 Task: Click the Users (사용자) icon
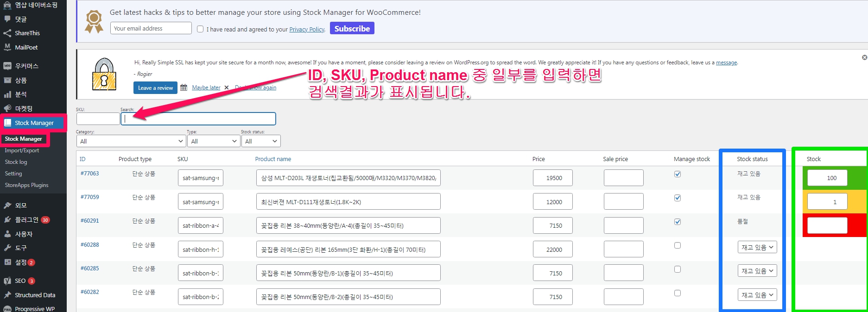[7, 234]
